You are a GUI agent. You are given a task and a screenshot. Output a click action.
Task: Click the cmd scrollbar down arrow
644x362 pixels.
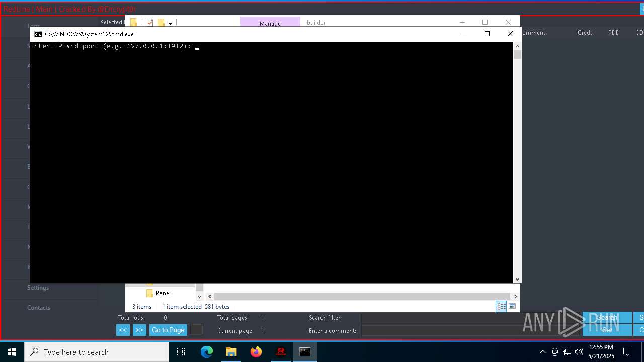tap(517, 279)
